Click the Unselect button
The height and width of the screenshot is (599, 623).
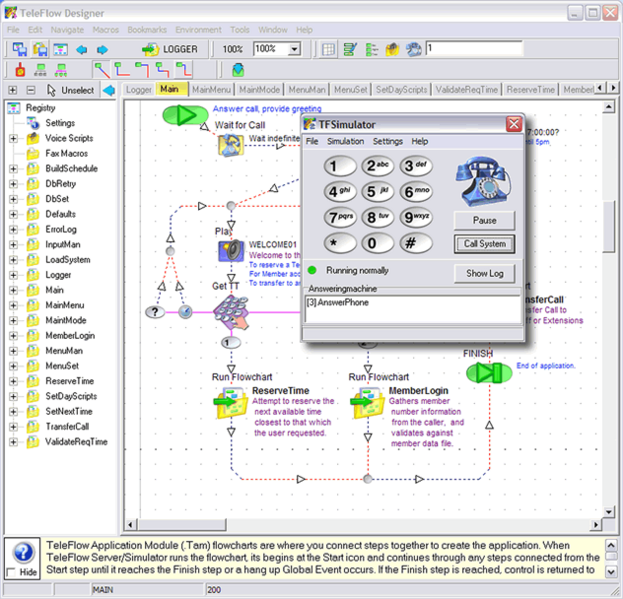(x=72, y=90)
